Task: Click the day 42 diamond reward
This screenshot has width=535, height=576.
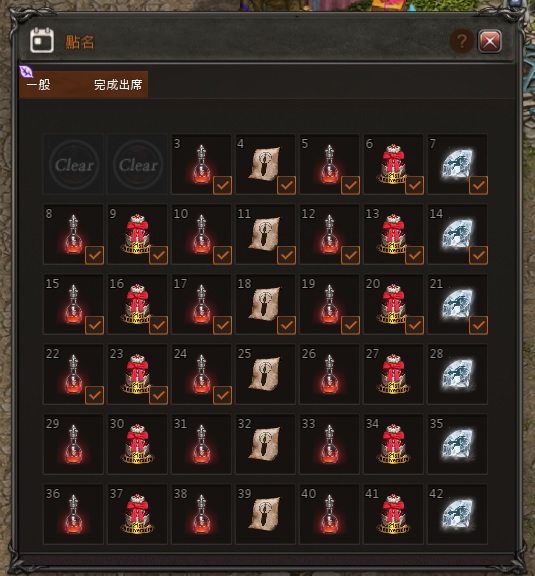Action: tap(457, 514)
